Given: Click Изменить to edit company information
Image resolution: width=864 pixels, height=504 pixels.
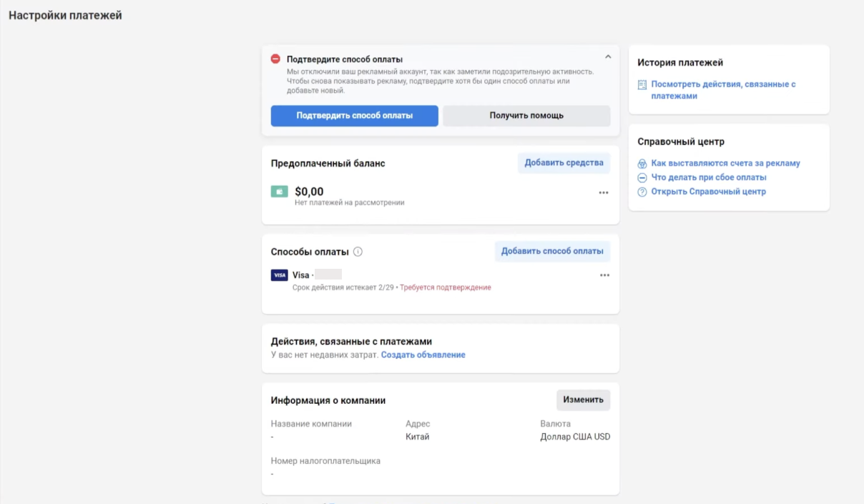Looking at the screenshot, I should click(x=583, y=400).
